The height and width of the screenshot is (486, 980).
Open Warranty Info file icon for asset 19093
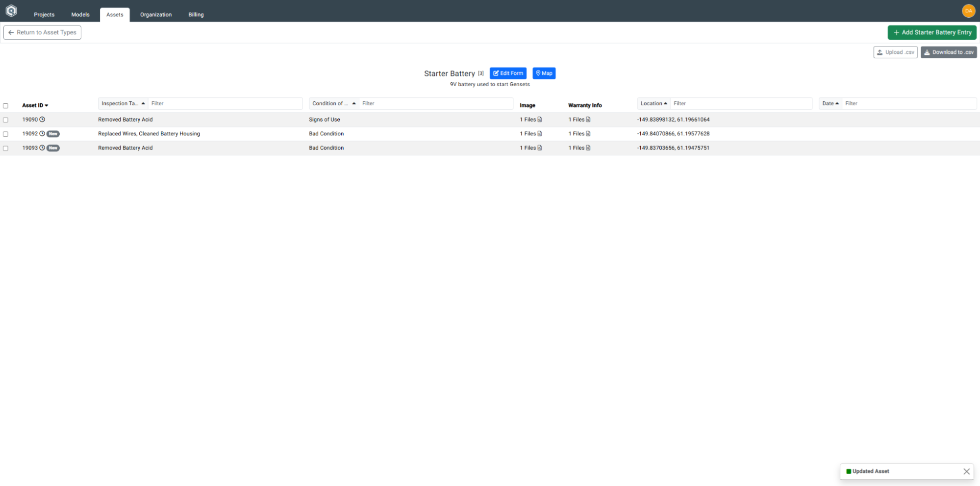pyautogui.click(x=588, y=148)
